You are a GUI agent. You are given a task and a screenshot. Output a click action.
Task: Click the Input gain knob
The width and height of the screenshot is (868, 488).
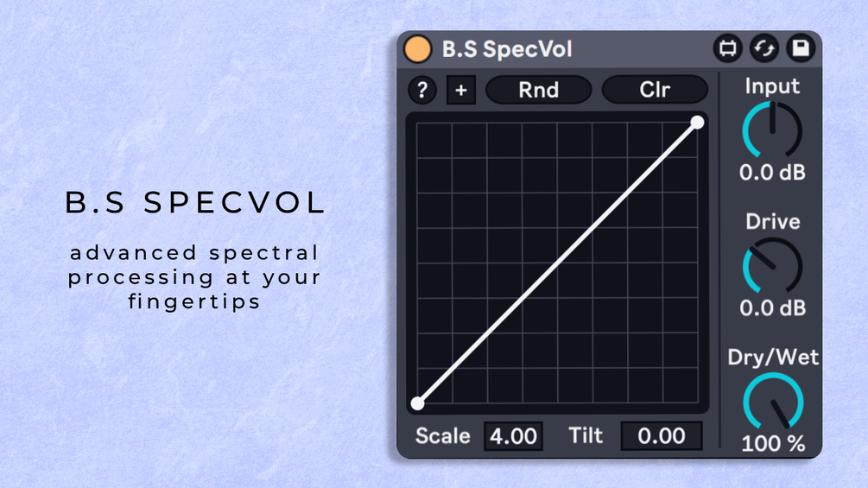tap(772, 130)
